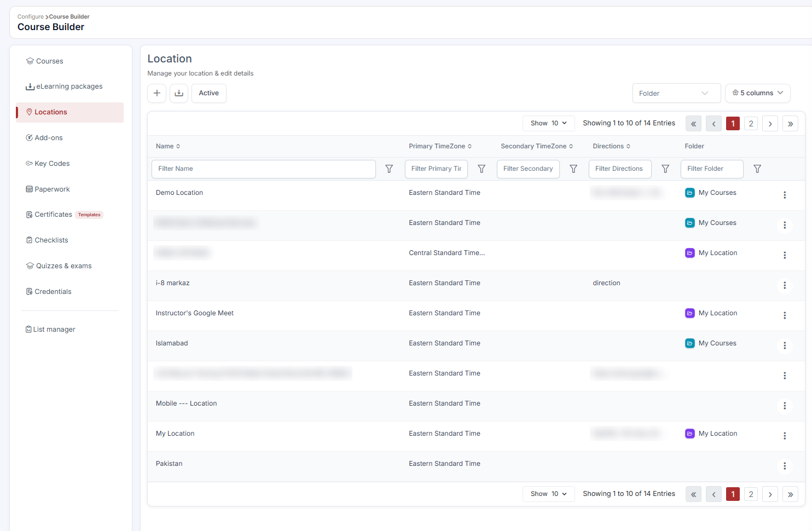Click the purple folder icon in Instructor's Google Meet row

690,313
